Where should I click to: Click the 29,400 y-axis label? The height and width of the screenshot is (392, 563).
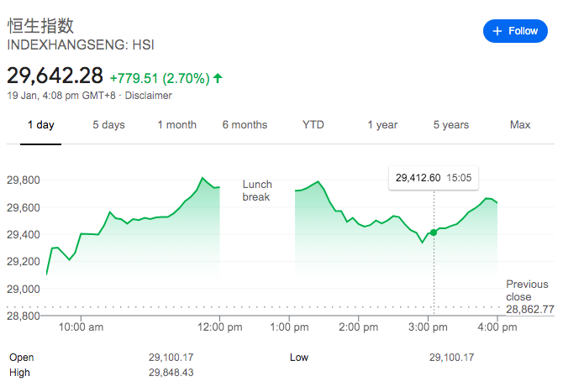(x=24, y=234)
